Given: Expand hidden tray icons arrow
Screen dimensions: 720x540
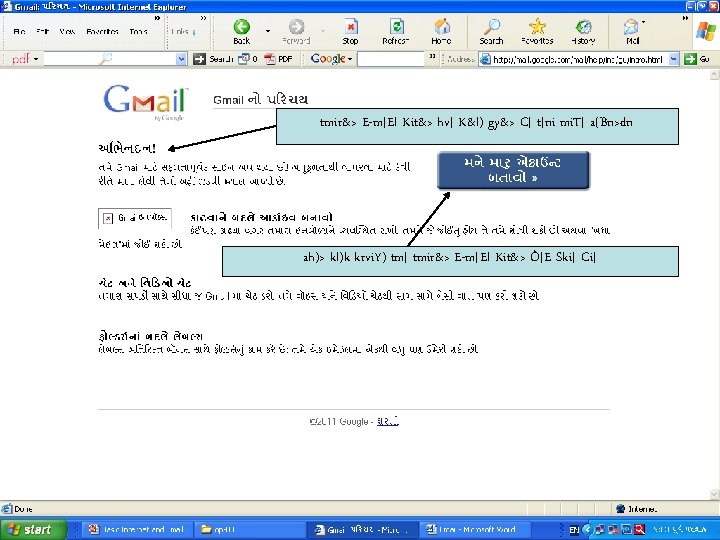Looking at the screenshot, I should pyautogui.click(x=586, y=529).
